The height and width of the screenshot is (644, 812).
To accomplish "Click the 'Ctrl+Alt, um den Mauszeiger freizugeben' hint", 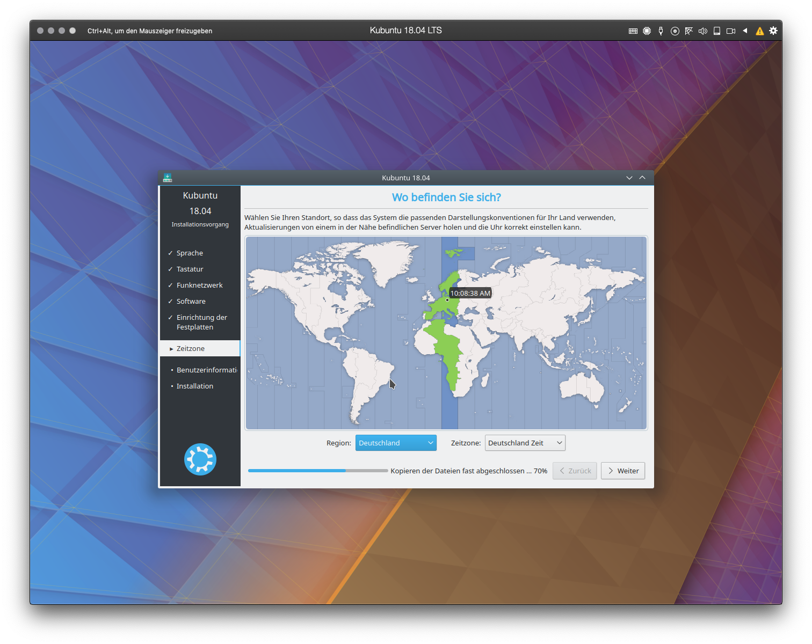I will (x=150, y=31).
